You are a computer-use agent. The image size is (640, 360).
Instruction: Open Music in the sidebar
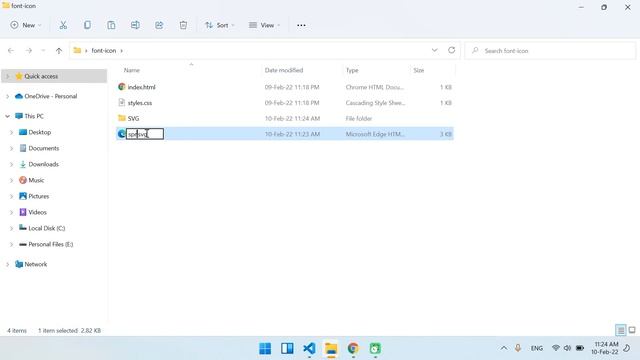click(36, 180)
